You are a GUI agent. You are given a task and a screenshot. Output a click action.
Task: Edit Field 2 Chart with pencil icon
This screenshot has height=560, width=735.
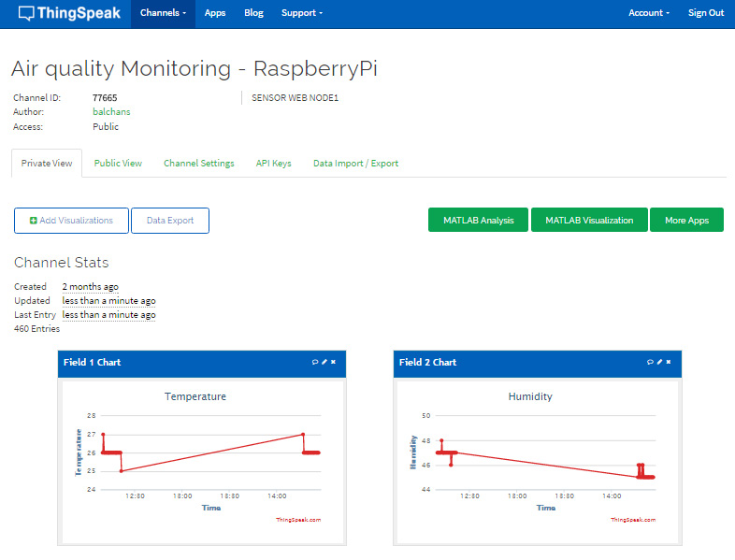click(x=659, y=362)
